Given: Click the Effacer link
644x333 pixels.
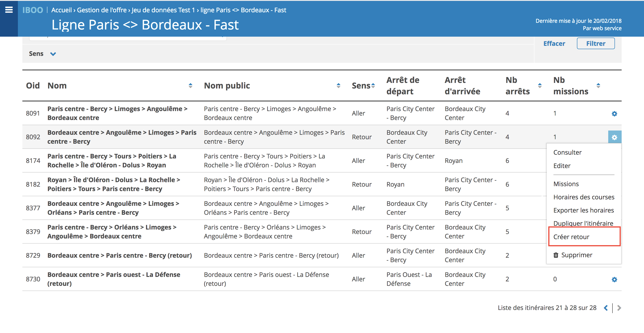Looking at the screenshot, I should tap(554, 43).
